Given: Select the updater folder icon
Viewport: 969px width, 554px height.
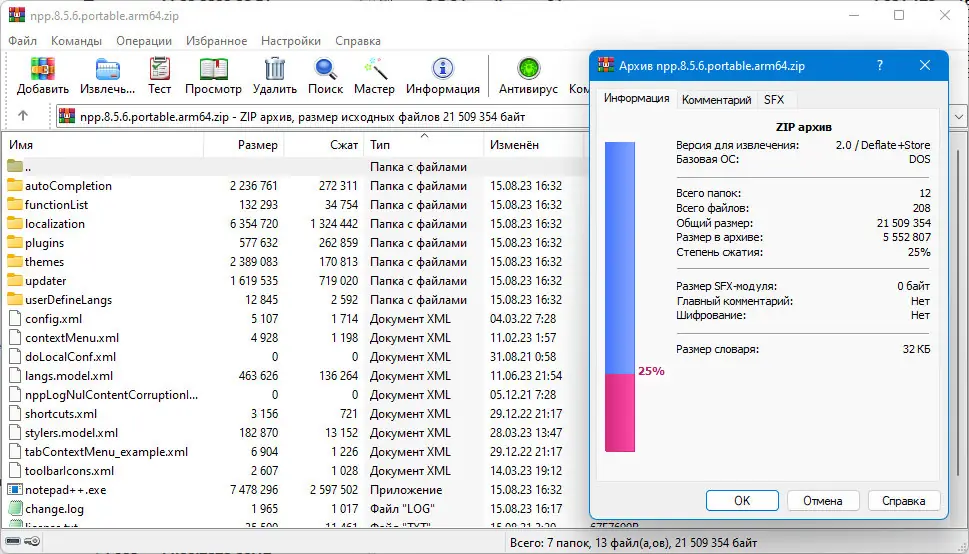Looking at the screenshot, I should (x=15, y=281).
